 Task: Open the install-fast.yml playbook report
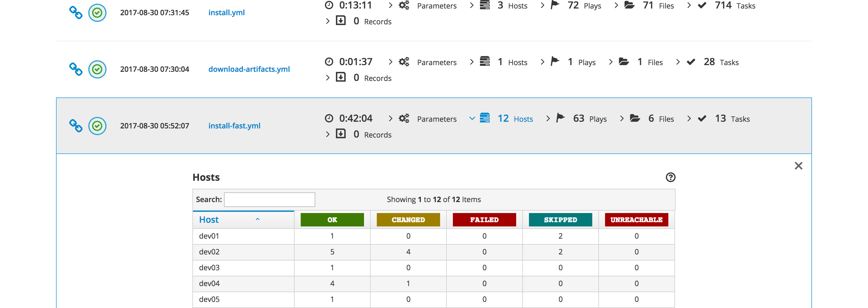point(234,126)
